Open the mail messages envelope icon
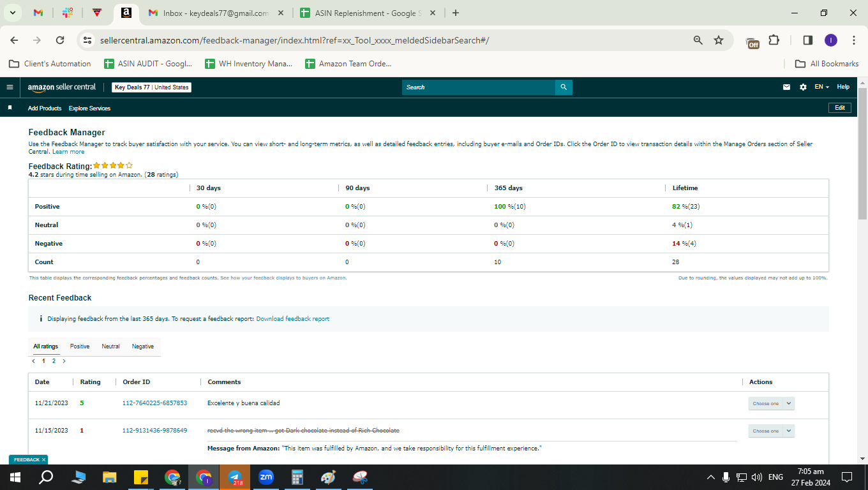This screenshot has height=490, width=868. click(786, 87)
